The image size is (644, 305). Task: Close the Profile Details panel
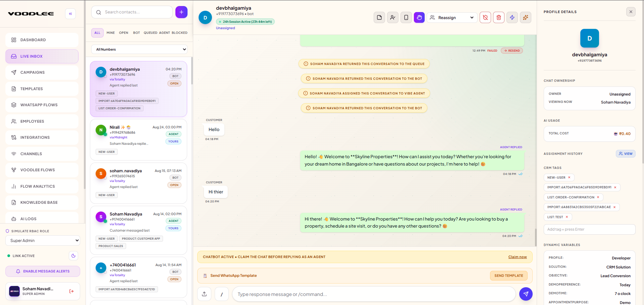click(x=631, y=12)
